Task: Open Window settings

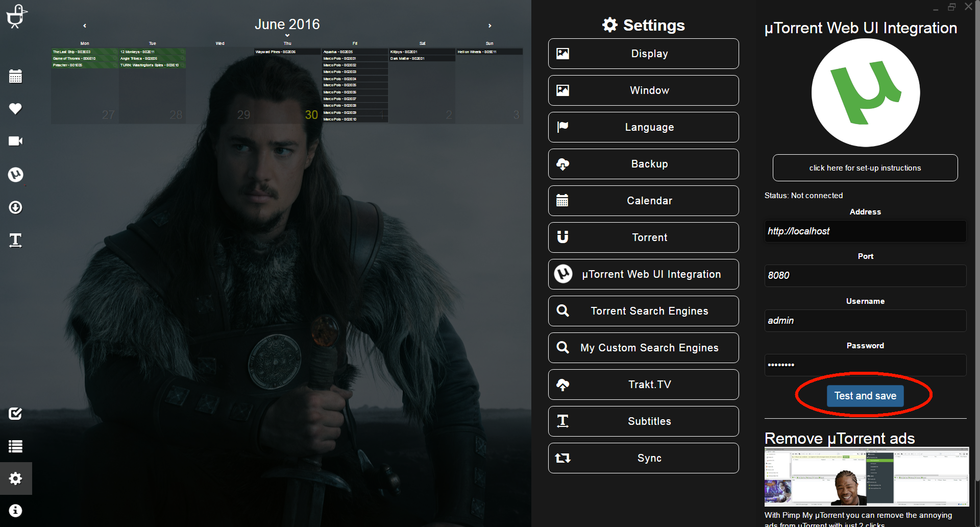Action: pos(643,90)
